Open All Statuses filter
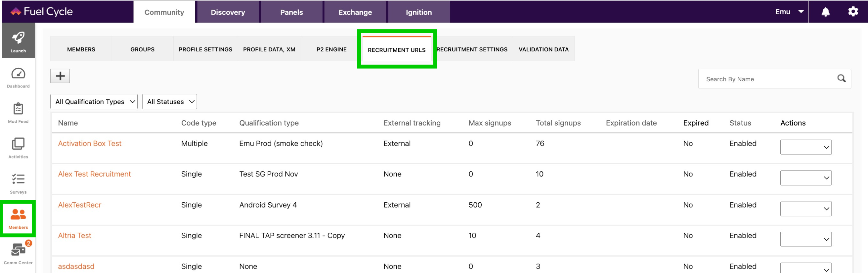Image resolution: width=868 pixels, height=273 pixels. [169, 102]
